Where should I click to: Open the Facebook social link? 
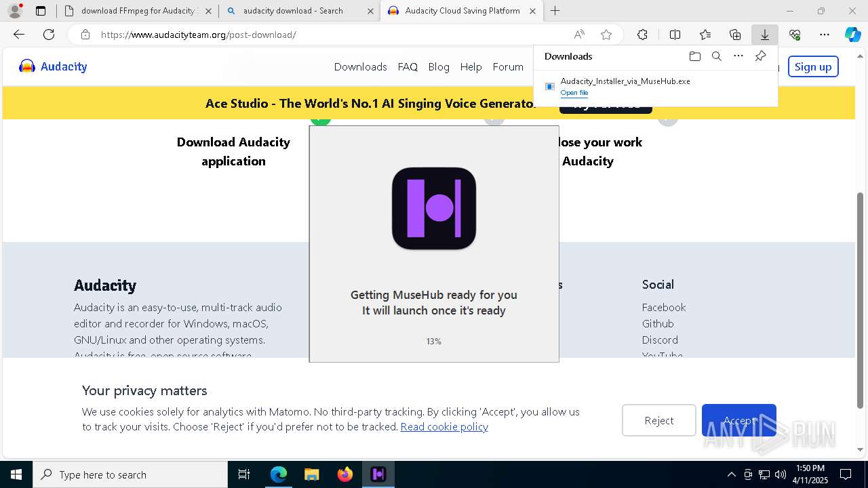click(664, 307)
